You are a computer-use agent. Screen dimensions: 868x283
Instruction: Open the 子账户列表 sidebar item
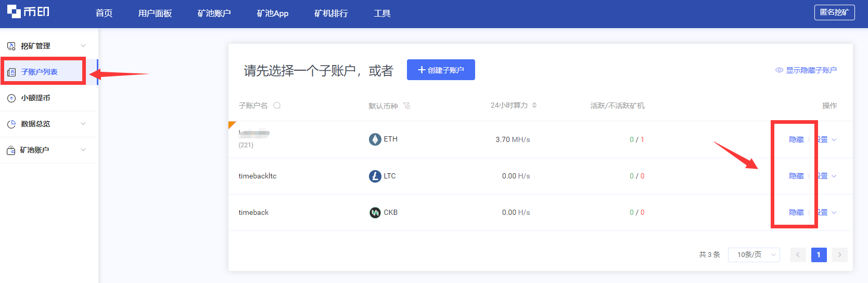click(40, 72)
